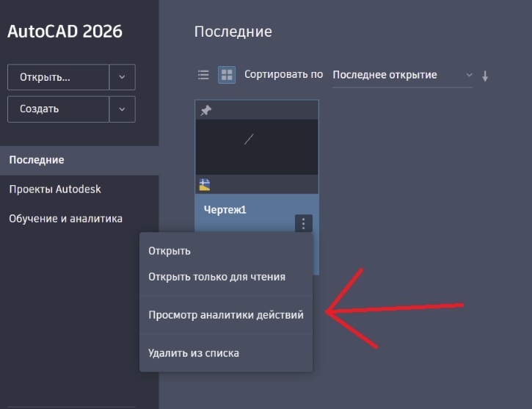Expand the Создать dropdown arrow
Image resolution: width=532 pixels, height=409 pixels.
[122, 109]
